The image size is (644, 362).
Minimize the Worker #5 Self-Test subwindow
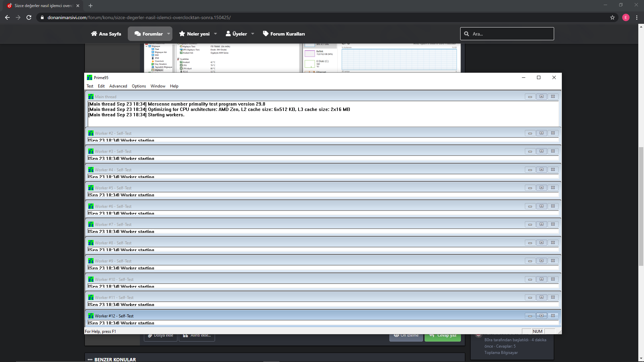pos(530,188)
